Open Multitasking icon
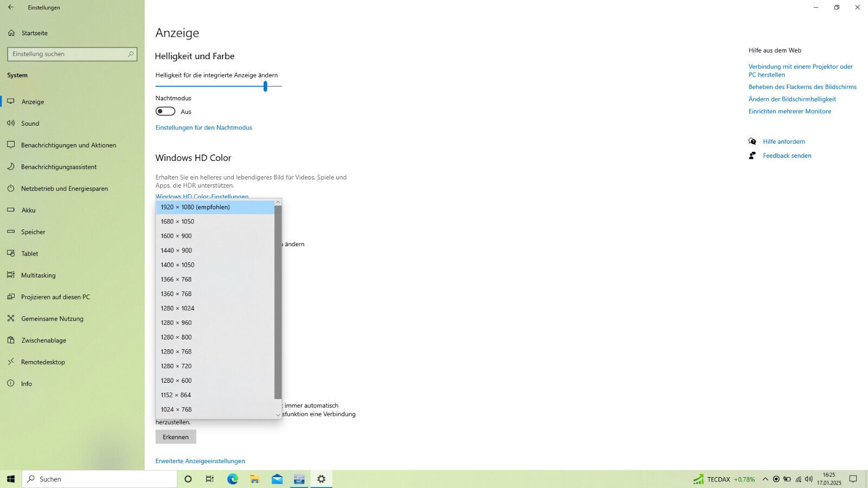The image size is (868, 488). pos(11,275)
